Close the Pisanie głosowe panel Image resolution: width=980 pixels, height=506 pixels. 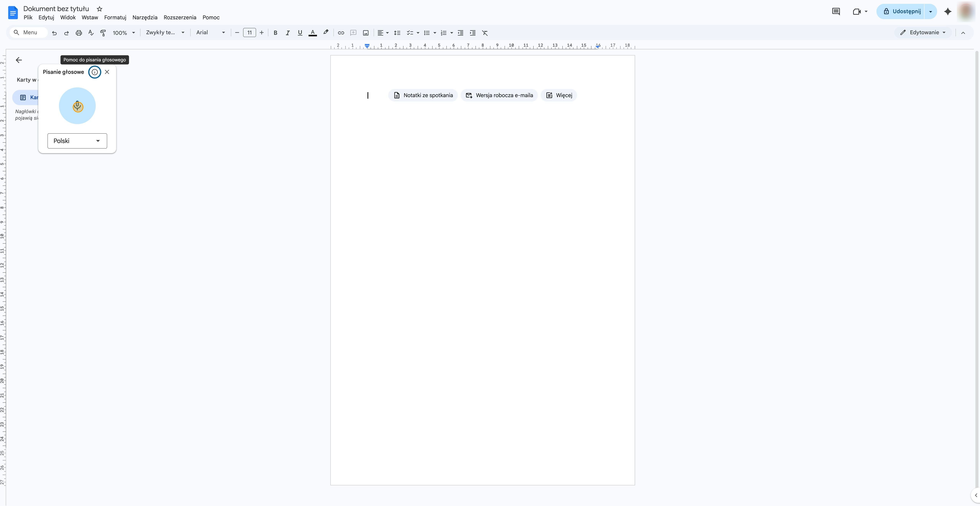(107, 72)
